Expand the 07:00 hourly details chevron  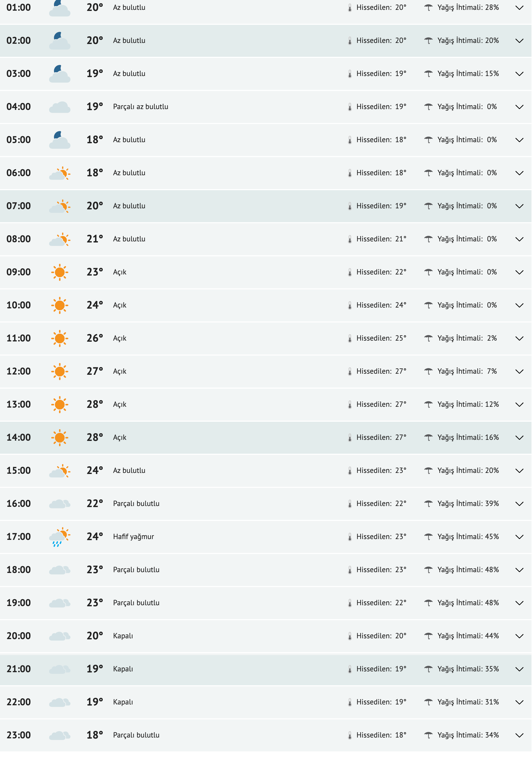click(520, 206)
